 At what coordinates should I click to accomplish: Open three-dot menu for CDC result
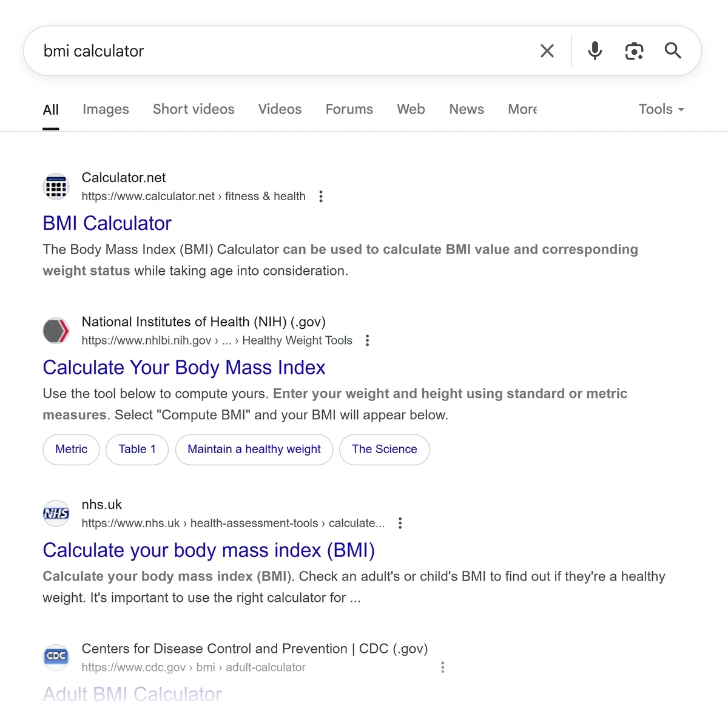pos(443,667)
